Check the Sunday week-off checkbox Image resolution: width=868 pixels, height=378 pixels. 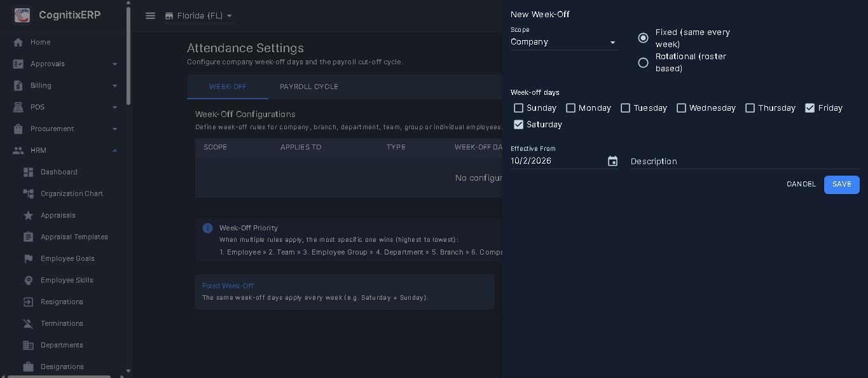point(519,108)
